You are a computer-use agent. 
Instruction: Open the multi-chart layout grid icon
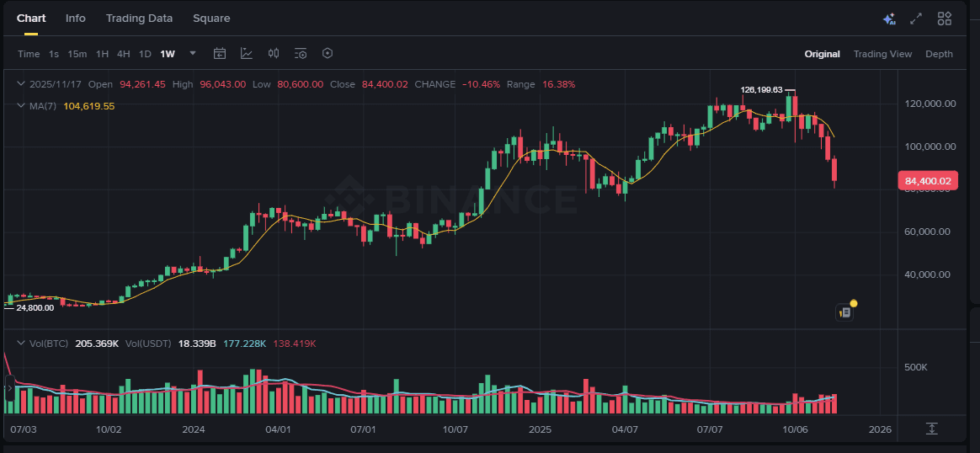tap(945, 19)
